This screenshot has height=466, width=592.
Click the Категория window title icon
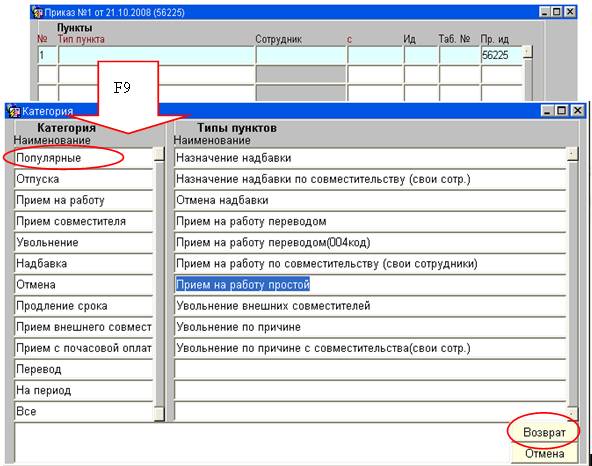14,111
